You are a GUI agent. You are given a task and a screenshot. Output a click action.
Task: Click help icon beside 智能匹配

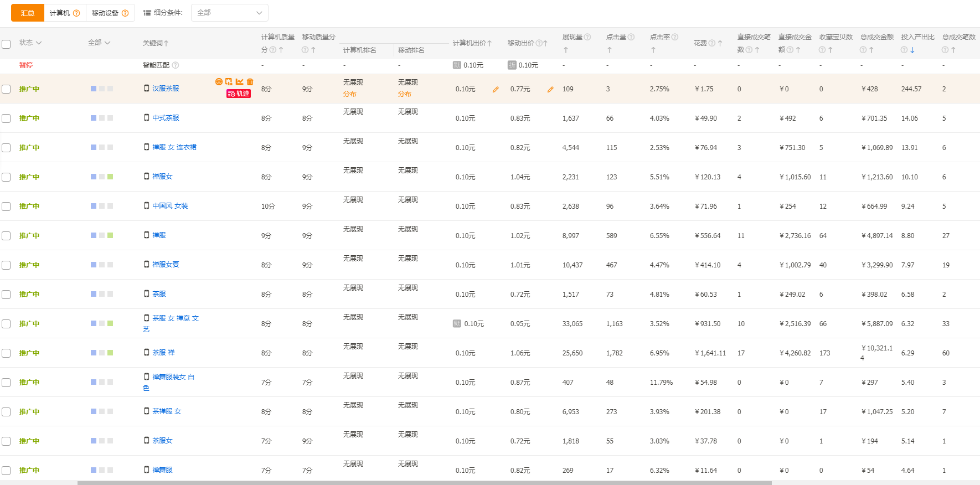coord(176,65)
